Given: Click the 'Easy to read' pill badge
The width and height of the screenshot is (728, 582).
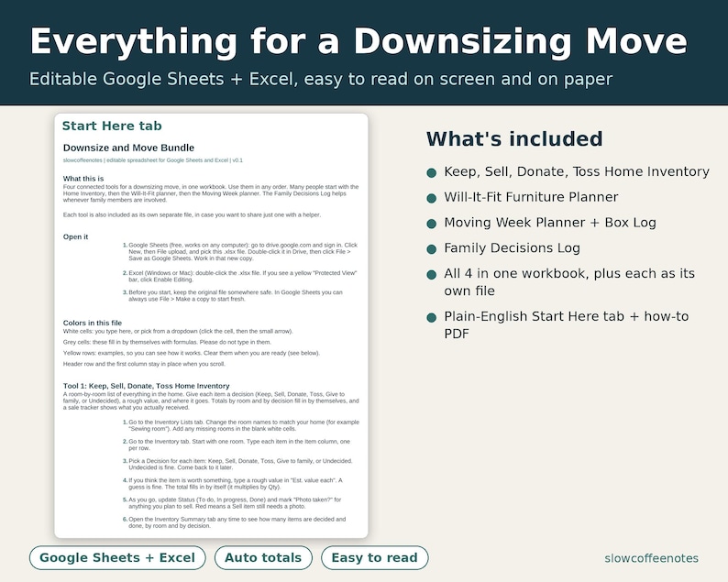Looking at the screenshot, I should tap(375, 557).
